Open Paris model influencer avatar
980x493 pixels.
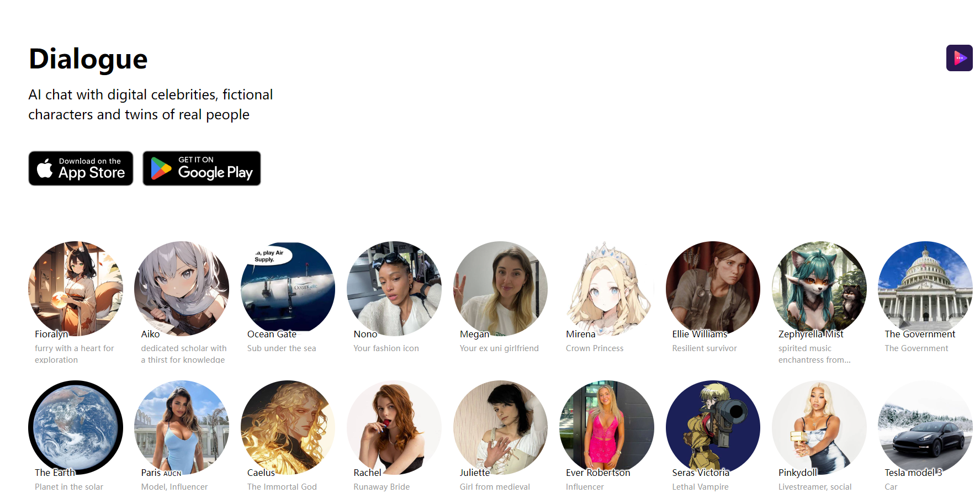(182, 428)
